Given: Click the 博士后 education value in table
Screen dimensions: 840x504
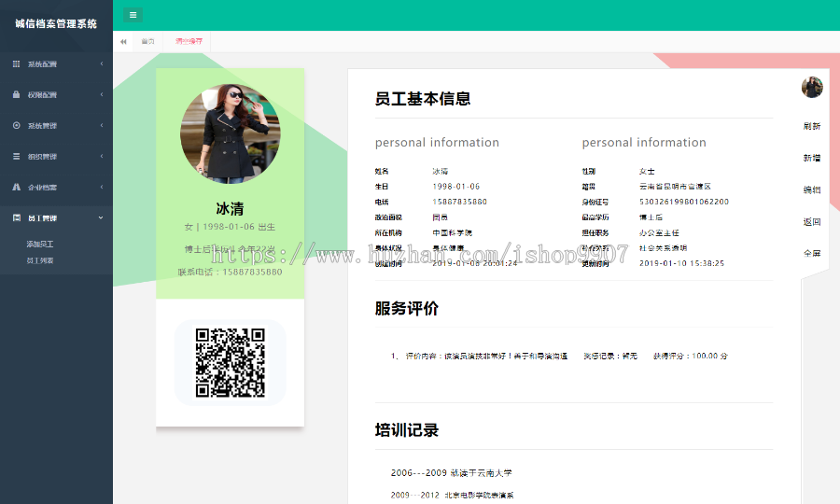Looking at the screenshot, I should click(x=651, y=217).
